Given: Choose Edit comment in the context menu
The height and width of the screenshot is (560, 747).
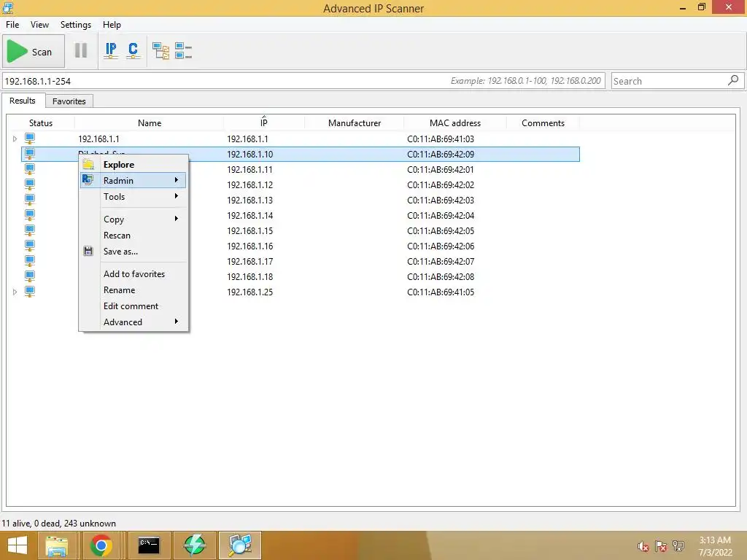Looking at the screenshot, I should [133, 306].
